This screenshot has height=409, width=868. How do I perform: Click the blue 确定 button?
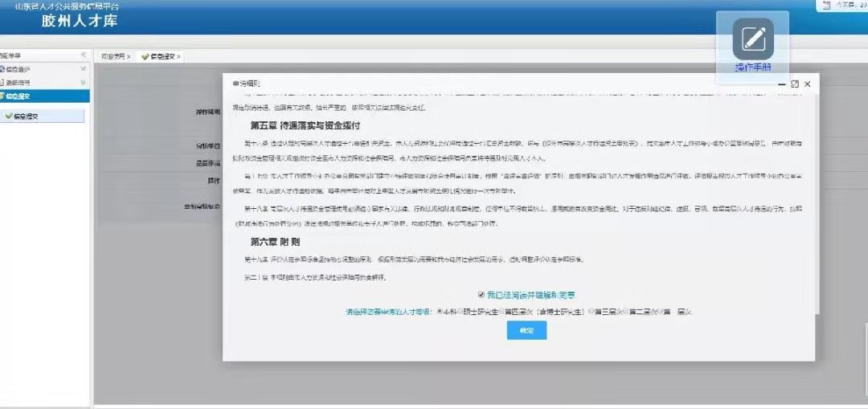[526, 330]
